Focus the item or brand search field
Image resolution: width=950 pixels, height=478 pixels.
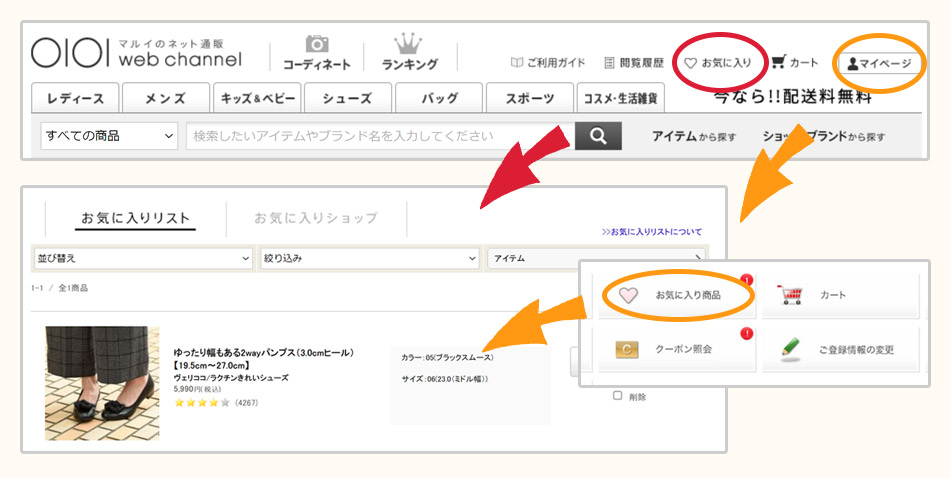click(380, 136)
